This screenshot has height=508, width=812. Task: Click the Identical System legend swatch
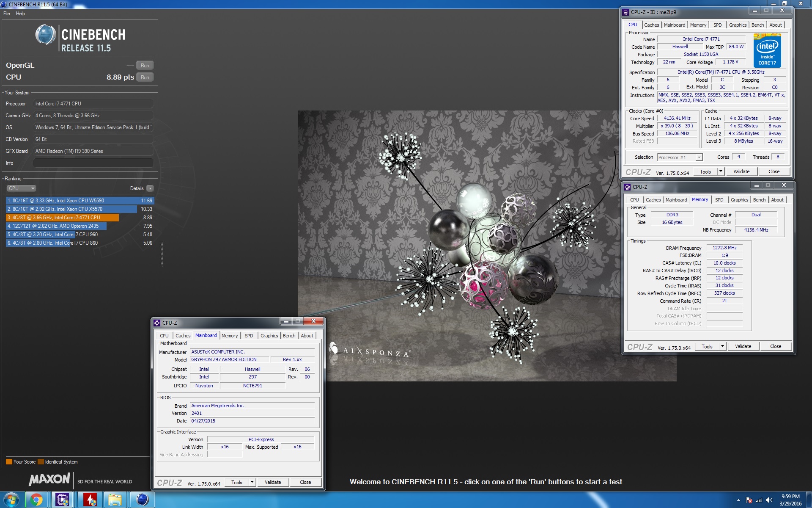click(41, 462)
